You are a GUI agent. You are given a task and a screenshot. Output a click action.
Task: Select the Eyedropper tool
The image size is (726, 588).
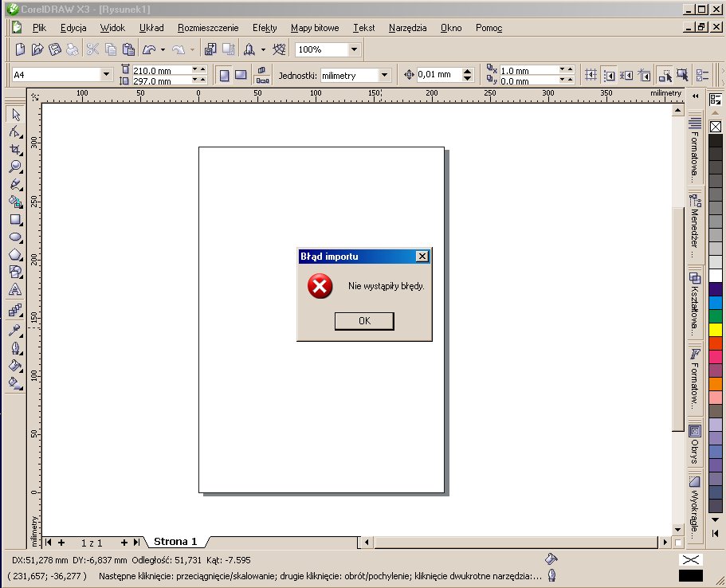click(x=15, y=330)
